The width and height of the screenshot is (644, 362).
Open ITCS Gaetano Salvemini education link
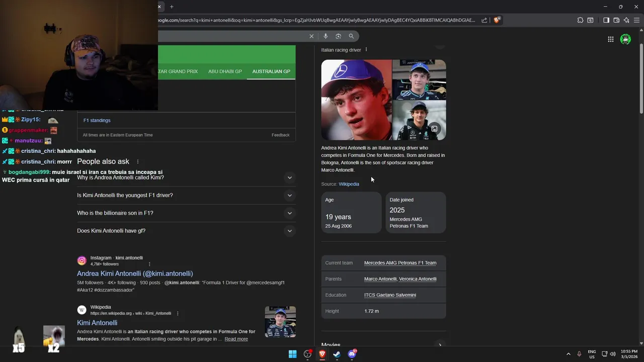pos(390,295)
